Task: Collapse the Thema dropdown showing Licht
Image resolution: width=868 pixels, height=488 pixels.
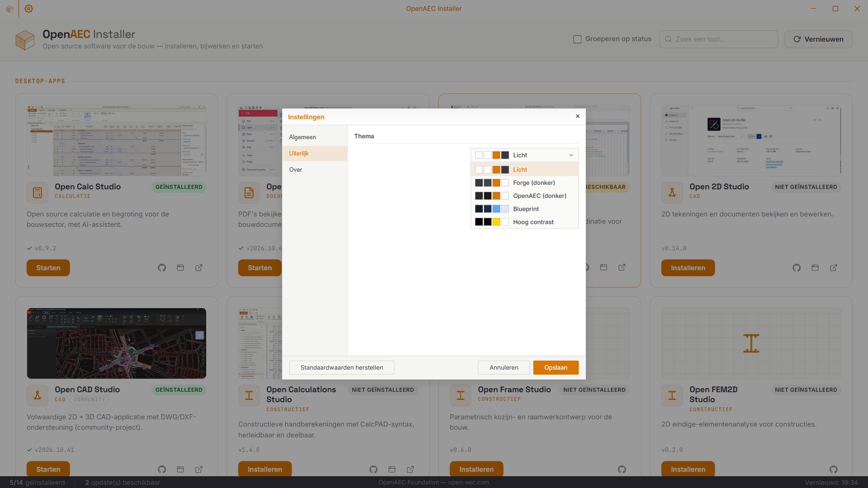Action: click(524, 155)
